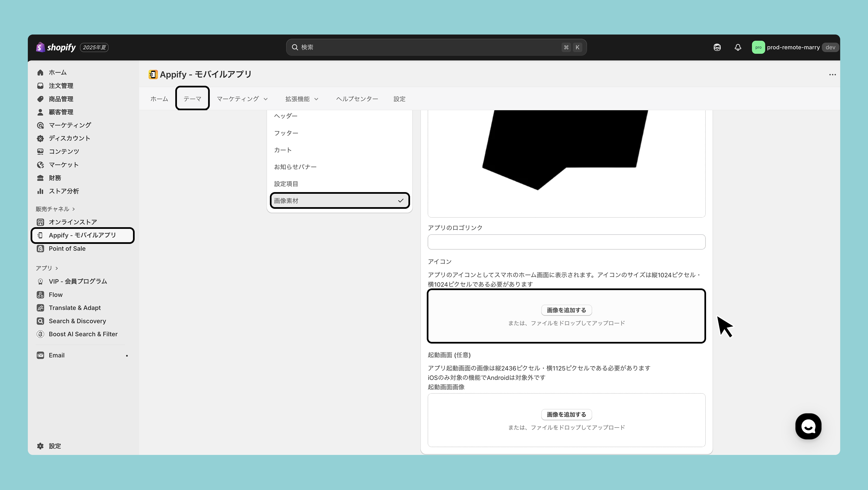The image size is (868, 490).
Task: Expand the アプリ section chevron
Action: pyautogui.click(x=56, y=268)
